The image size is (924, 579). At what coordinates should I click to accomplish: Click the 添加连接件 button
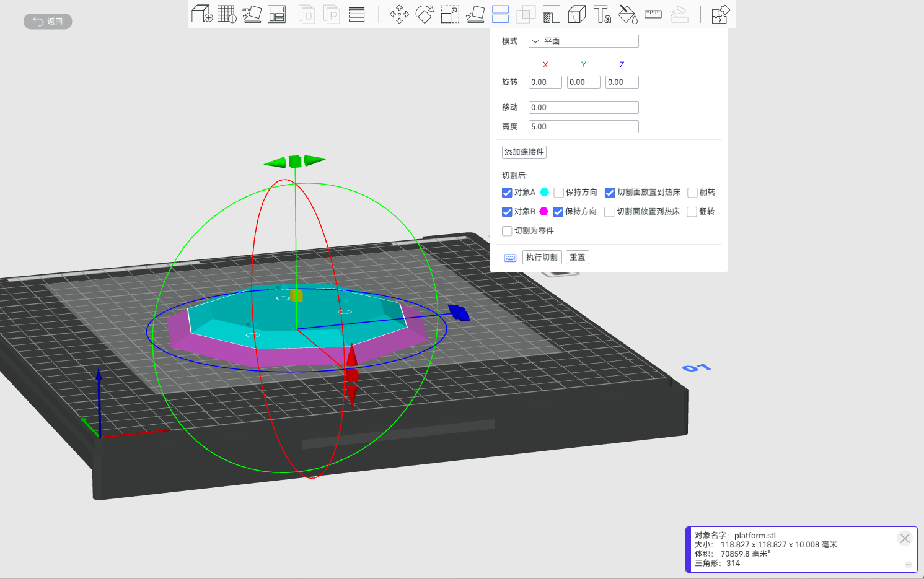(524, 152)
